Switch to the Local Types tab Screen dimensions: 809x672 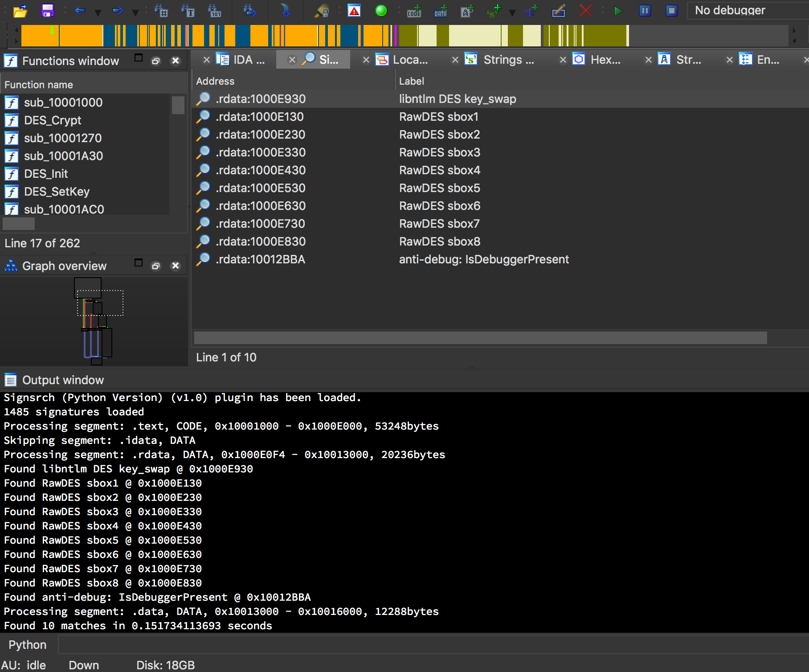coord(402,60)
